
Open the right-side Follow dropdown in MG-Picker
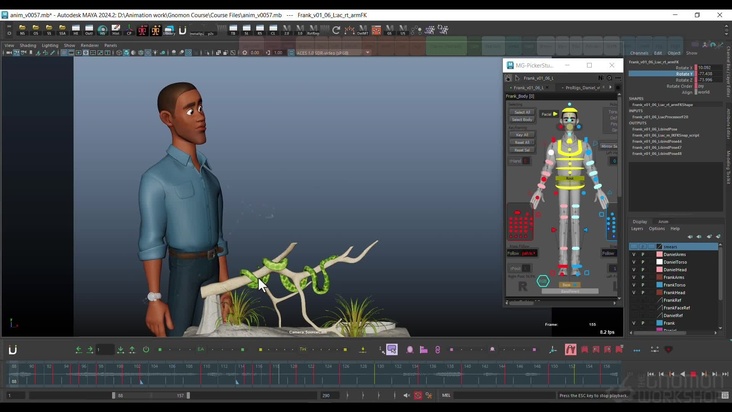tap(610, 253)
